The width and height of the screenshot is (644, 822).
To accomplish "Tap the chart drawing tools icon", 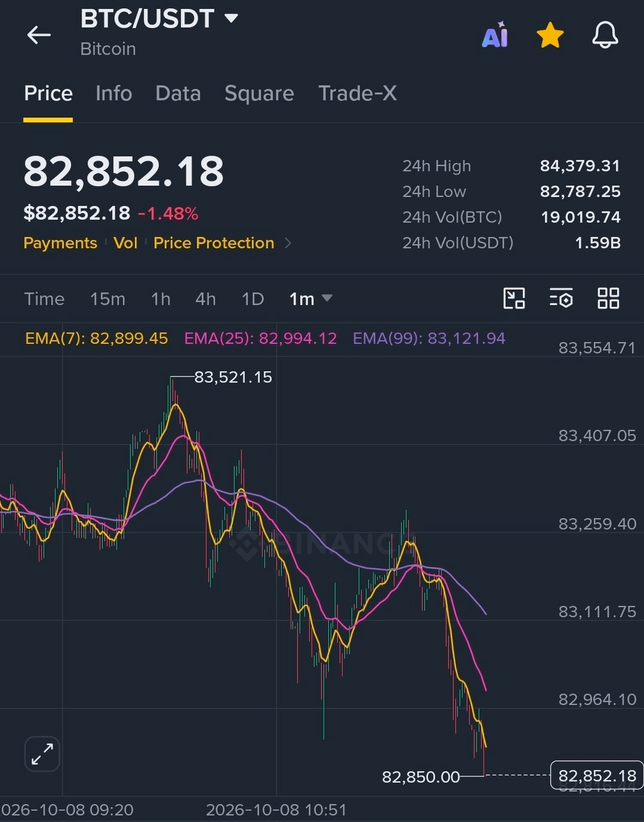I will [x=514, y=298].
